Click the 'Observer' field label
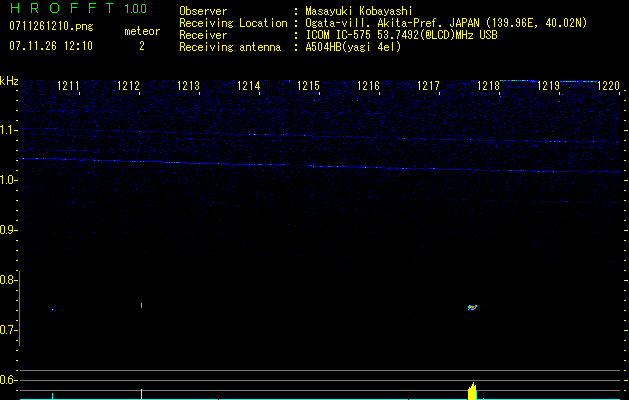Image resolution: width=629 pixels, height=400 pixels. (203, 11)
